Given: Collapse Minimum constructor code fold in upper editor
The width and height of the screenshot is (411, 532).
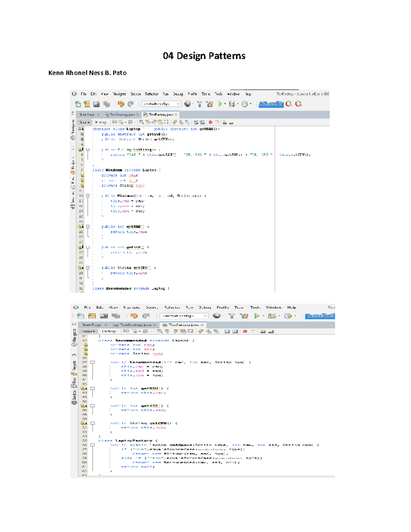Looking at the screenshot, I should click(88, 196).
